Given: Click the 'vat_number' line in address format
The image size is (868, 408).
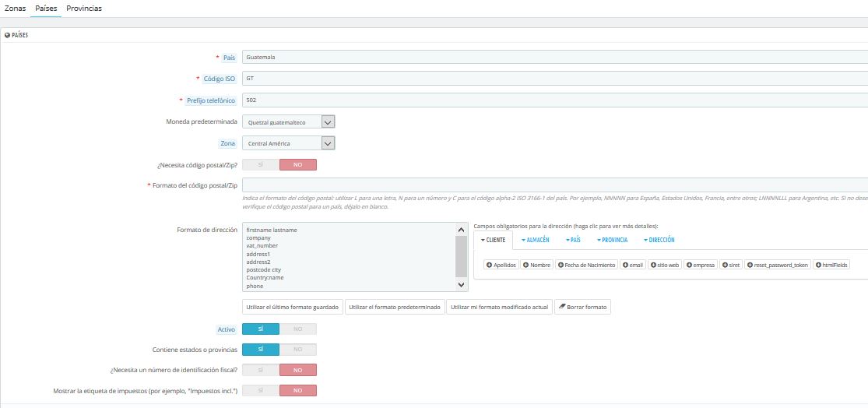Looking at the screenshot, I should point(262,245).
